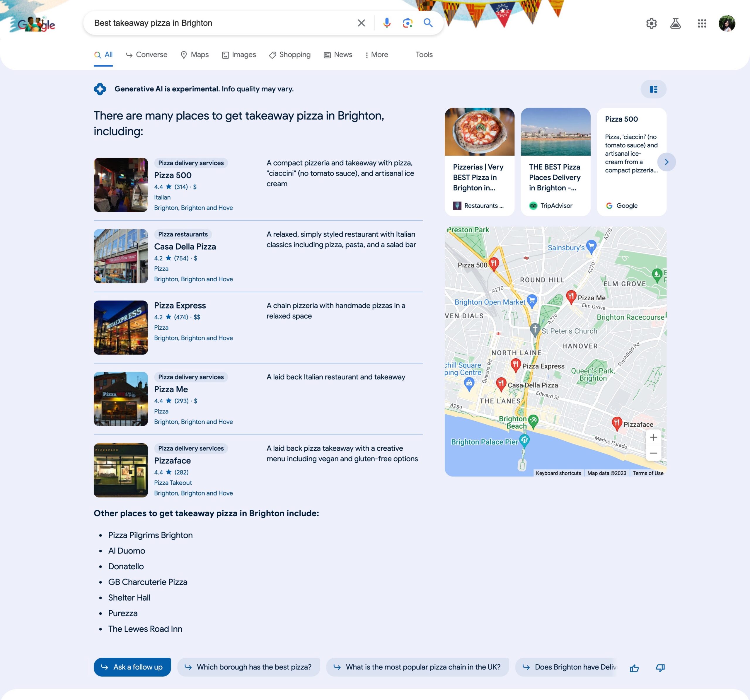Click Keyboard shortcuts on the map

(x=558, y=473)
